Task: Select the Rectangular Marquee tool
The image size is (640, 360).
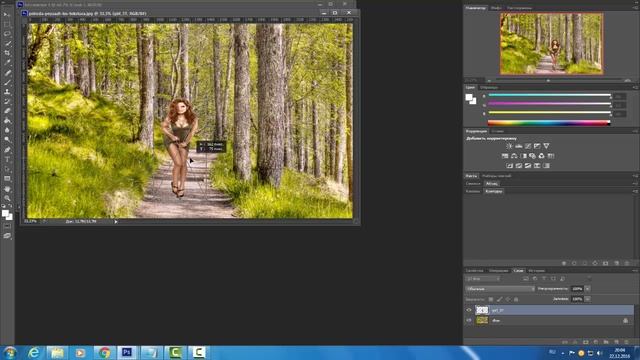Action: tap(7, 24)
